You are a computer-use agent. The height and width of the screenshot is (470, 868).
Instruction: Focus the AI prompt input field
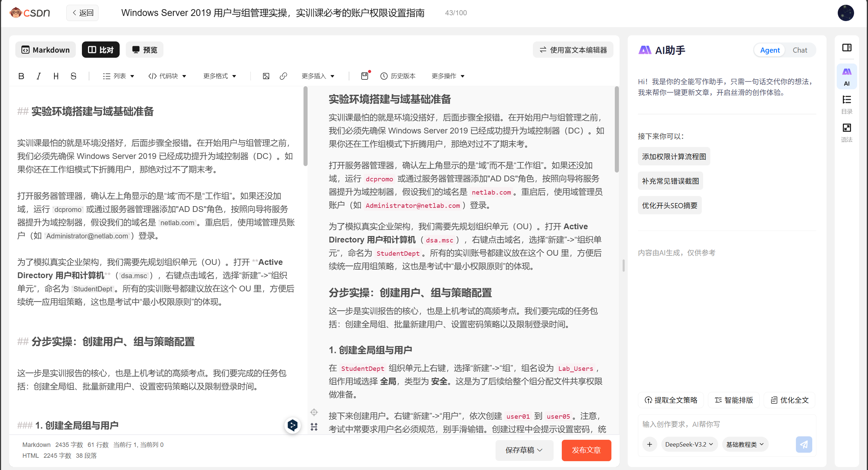727,424
